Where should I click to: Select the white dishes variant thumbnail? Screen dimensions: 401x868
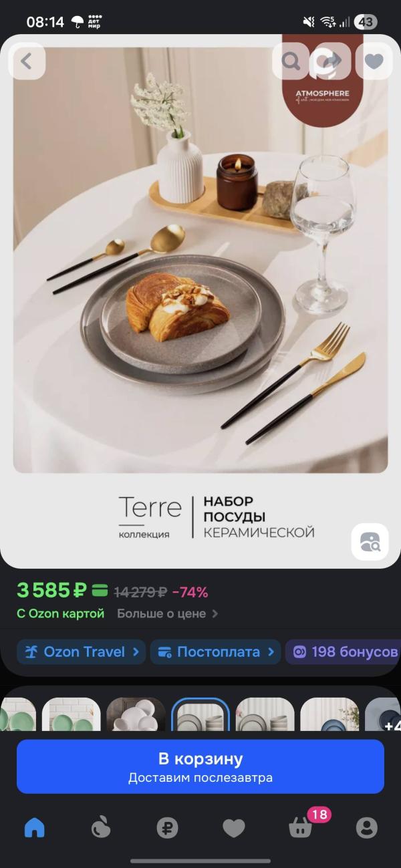(x=136, y=715)
